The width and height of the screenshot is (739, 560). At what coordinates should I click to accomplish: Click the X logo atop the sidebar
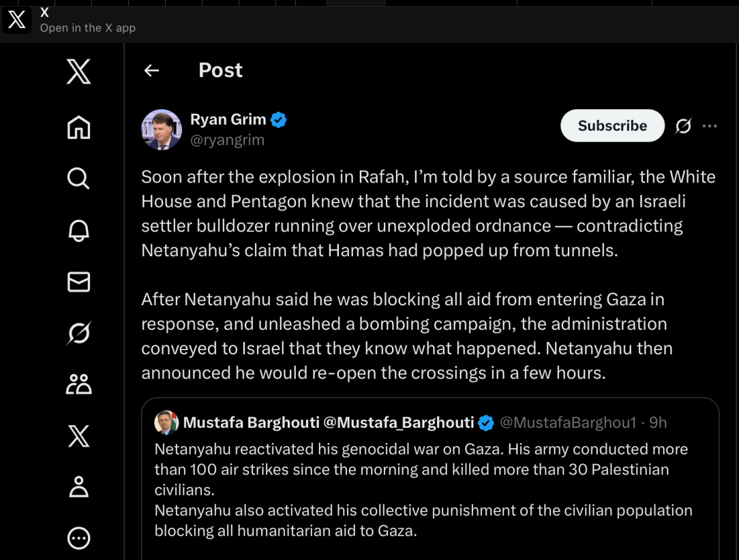pos(78,71)
